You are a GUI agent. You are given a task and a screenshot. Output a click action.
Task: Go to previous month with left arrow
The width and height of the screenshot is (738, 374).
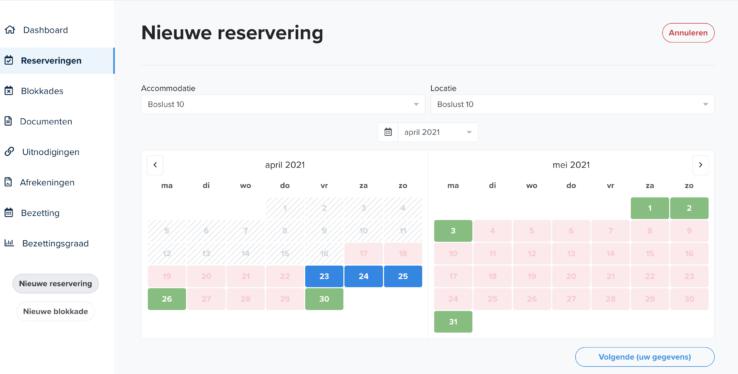[155, 165]
